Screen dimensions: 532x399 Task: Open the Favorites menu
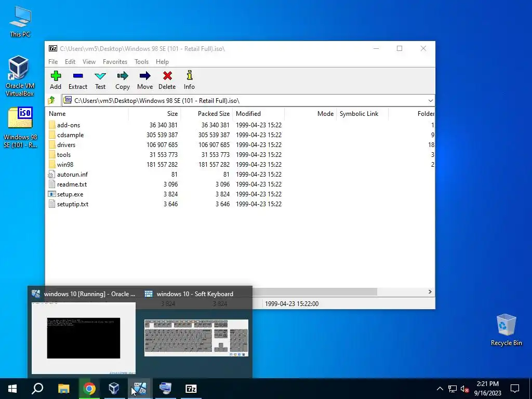115,62
